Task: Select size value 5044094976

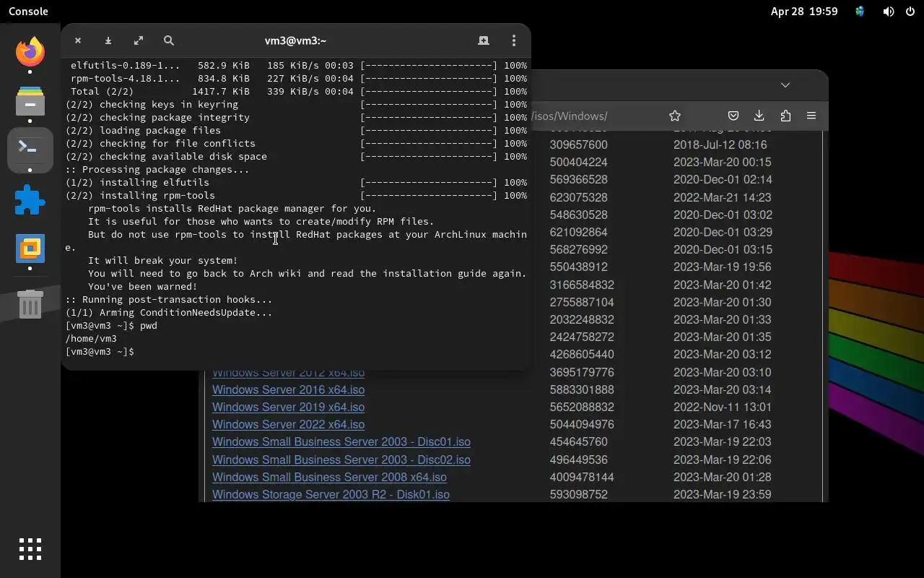Action: pos(582,424)
